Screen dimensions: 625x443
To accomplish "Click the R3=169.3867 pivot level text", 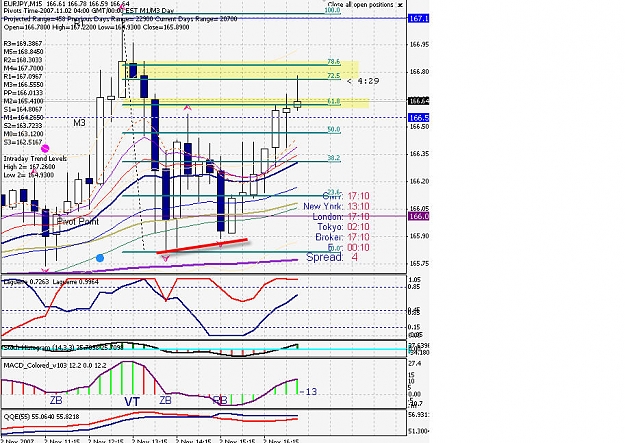I will (23, 43).
